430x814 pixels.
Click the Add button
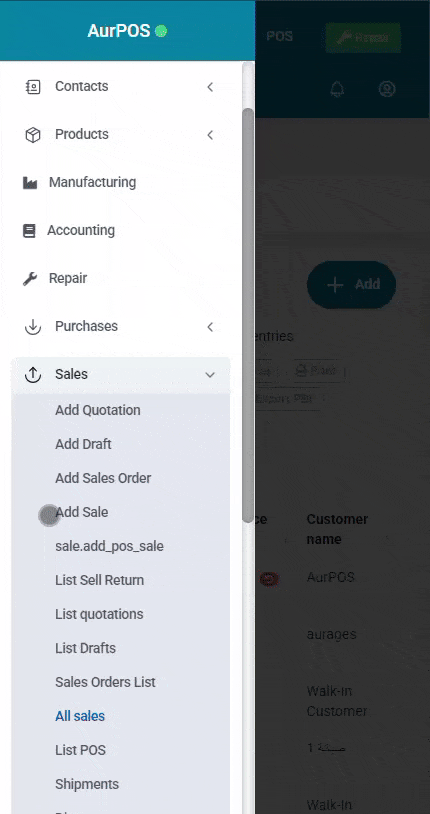tap(352, 284)
